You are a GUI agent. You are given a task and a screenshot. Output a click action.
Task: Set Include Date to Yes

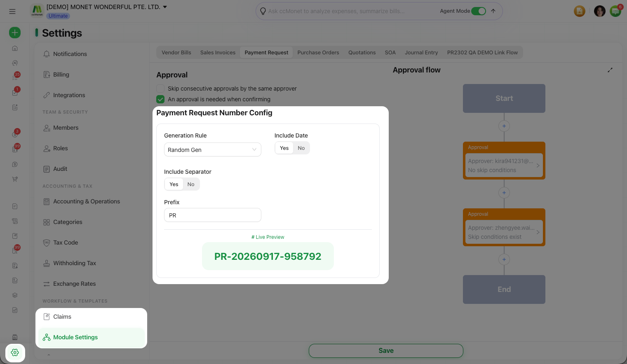pos(284,148)
